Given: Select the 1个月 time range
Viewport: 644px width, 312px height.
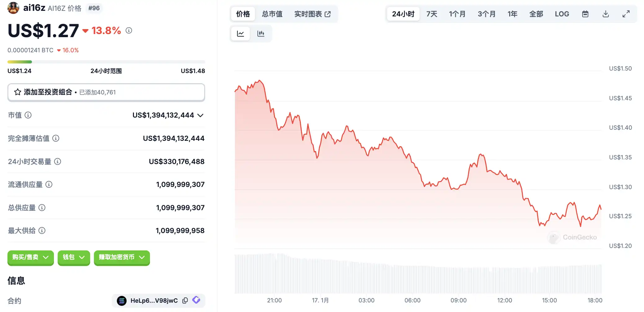Looking at the screenshot, I should point(457,14).
